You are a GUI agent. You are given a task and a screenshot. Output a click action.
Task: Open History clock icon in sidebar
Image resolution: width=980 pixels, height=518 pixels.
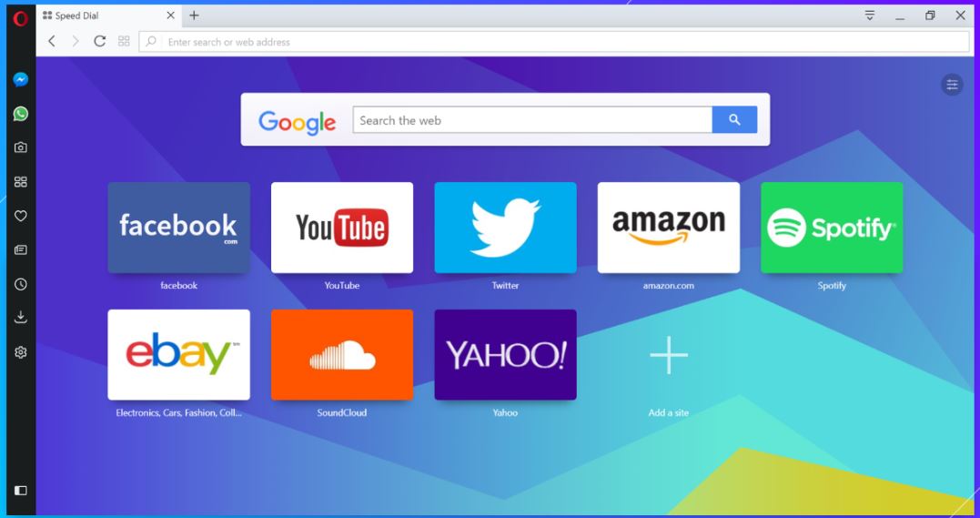(21, 284)
